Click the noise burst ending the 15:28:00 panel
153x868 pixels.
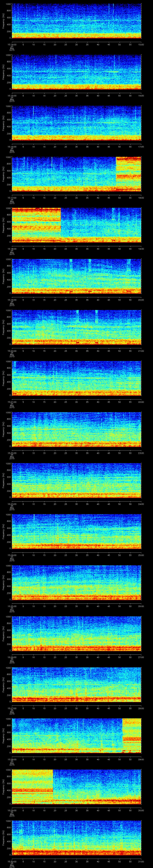pyautogui.click(x=132, y=736)
